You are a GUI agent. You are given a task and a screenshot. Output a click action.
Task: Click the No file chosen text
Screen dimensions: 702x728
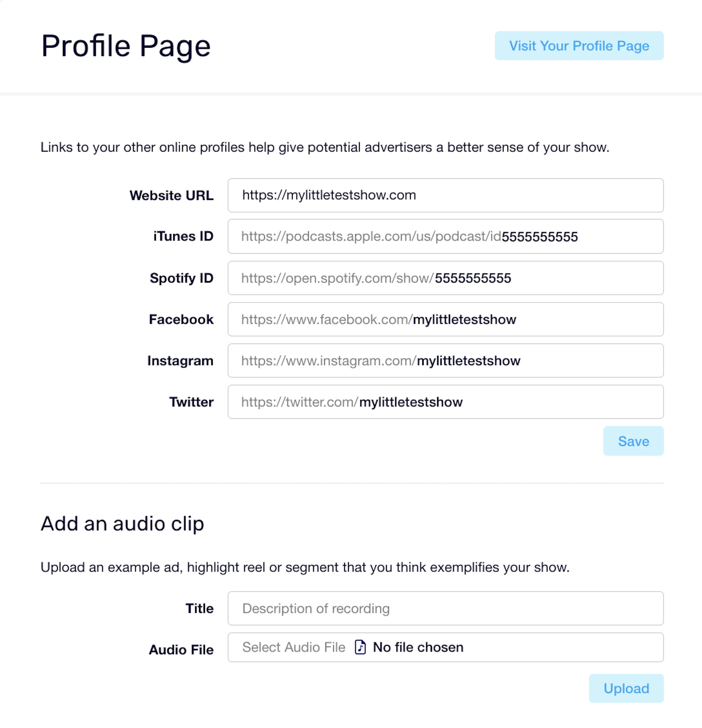(x=418, y=647)
